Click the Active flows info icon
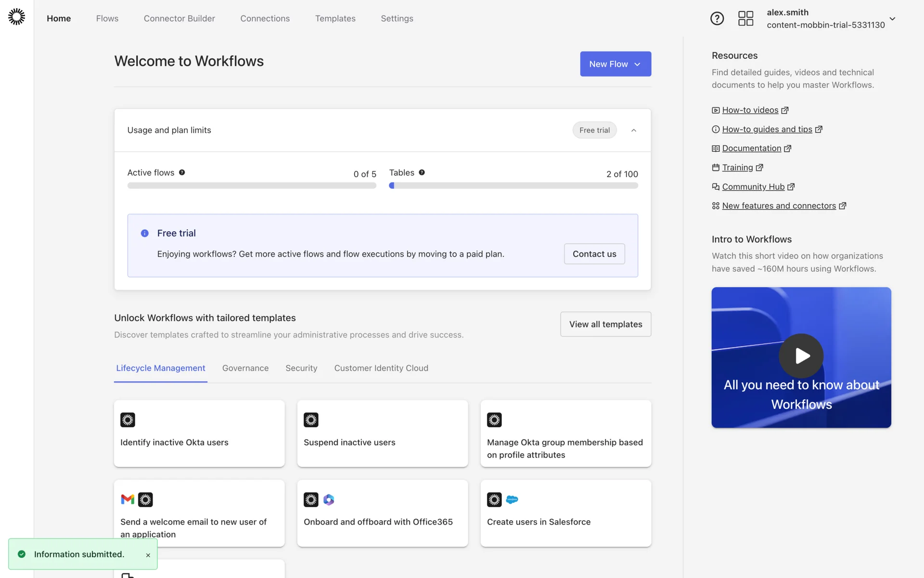Screen dimensions: 924x578 pyautogui.click(x=182, y=172)
